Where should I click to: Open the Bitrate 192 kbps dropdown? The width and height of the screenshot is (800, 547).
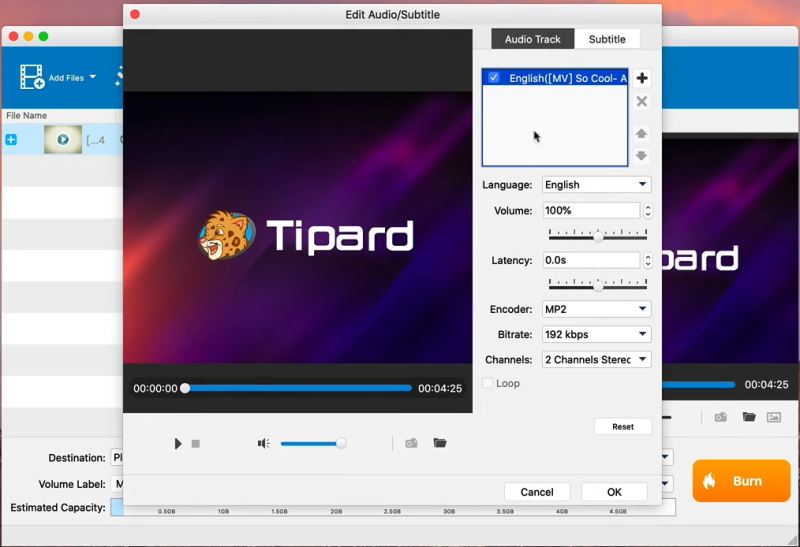pyautogui.click(x=596, y=335)
